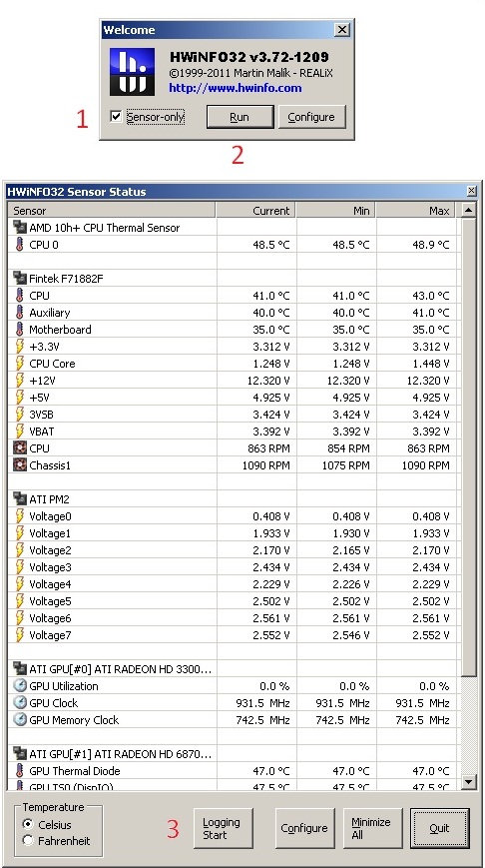Click the GPU Thermal Diode thermometer icon
Screen dimensions: 485x868
[x=20, y=770]
